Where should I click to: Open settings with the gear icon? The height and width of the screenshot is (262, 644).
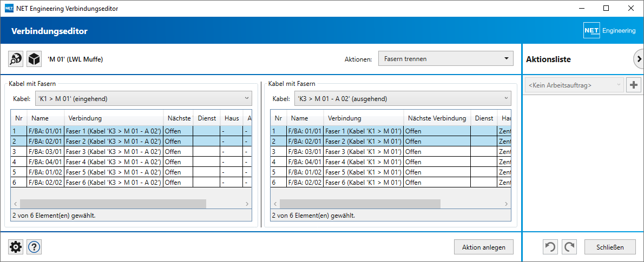click(16, 247)
